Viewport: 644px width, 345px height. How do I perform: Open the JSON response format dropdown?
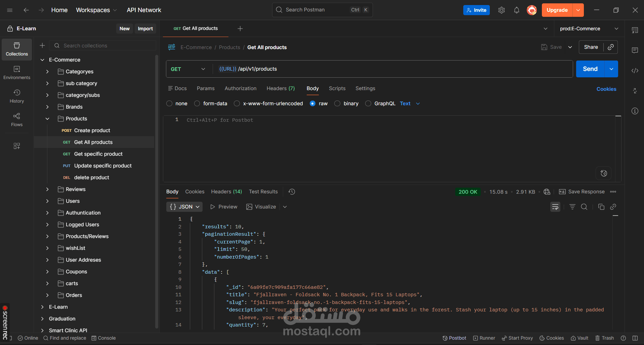184,207
